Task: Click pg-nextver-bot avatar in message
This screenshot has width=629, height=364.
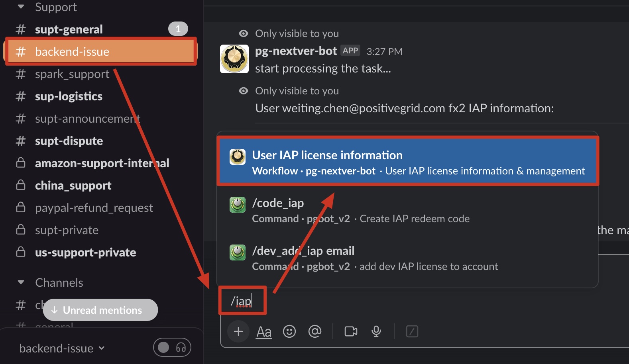Action: click(x=234, y=59)
